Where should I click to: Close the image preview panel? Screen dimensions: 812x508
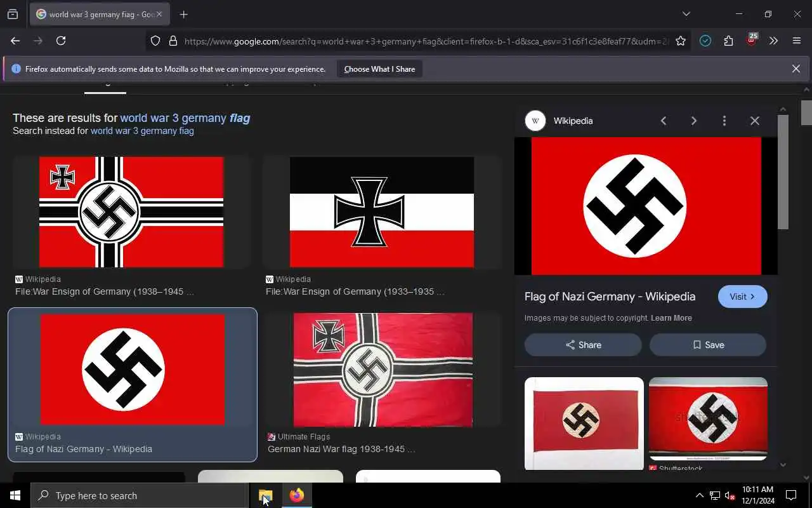click(x=755, y=121)
